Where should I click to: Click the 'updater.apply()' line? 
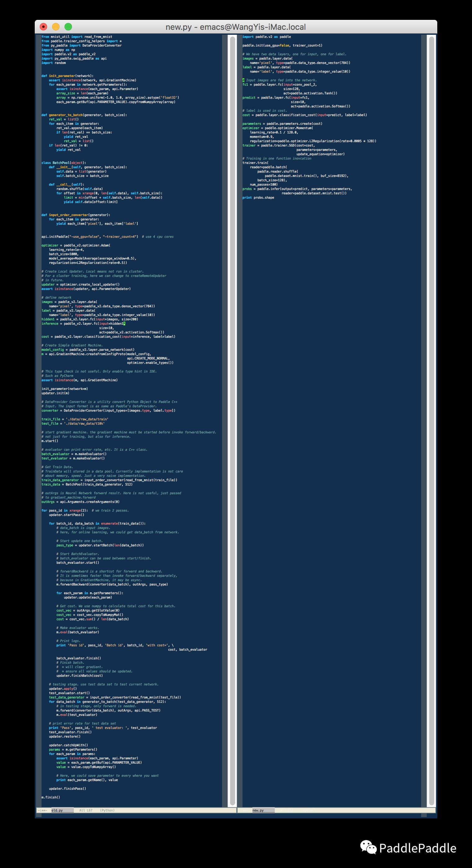pos(63,689)
